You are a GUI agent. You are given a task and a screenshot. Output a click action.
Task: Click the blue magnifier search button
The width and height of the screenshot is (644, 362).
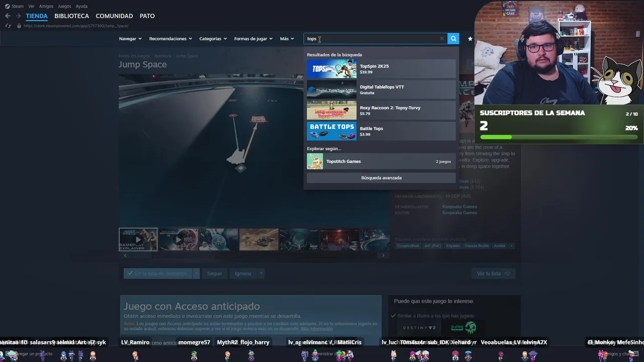(x=453, y=39)
